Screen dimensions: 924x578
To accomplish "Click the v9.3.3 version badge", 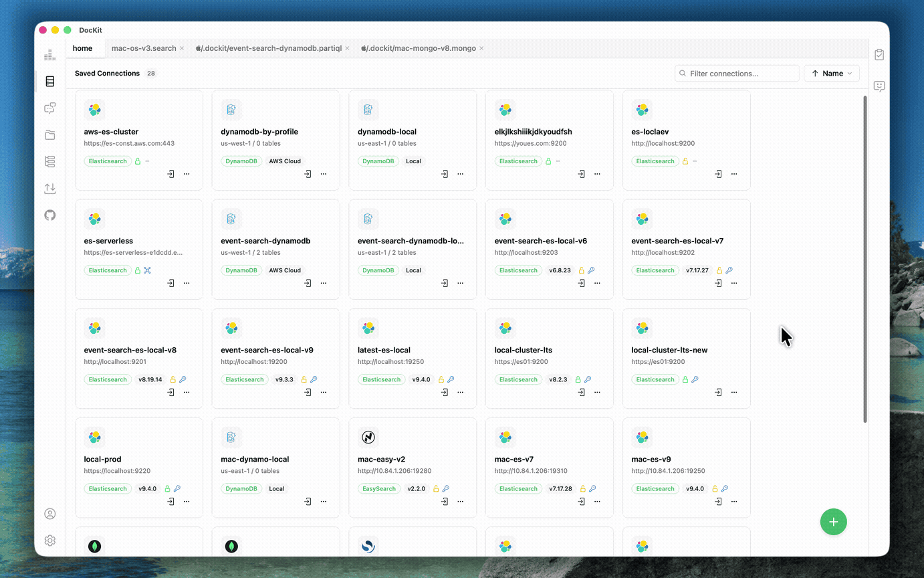I will click(285, 379).
